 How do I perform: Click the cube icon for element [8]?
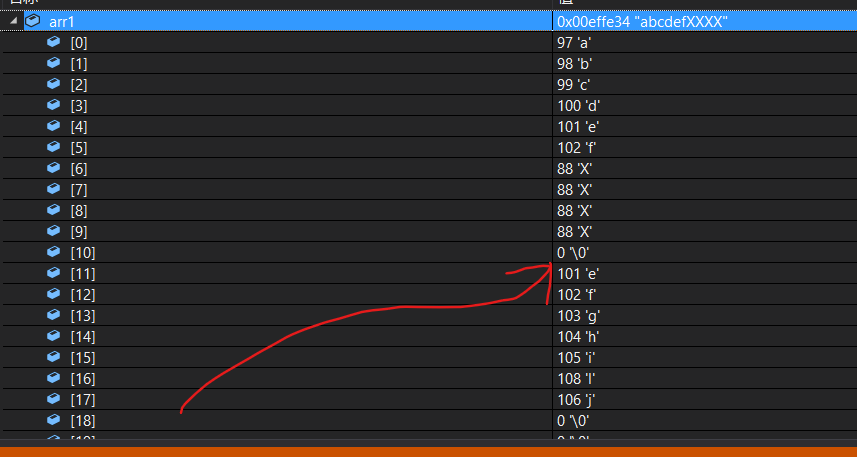[x=54, y=209]
